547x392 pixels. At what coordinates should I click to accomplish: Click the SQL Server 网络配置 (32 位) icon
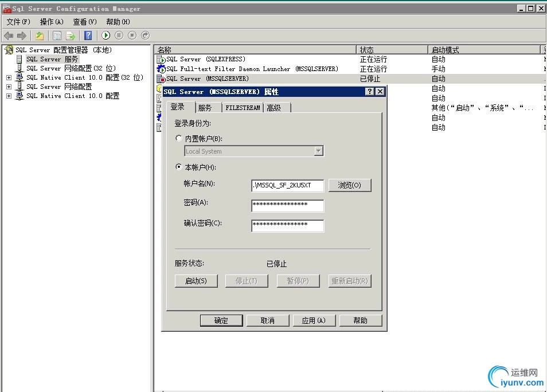tap(19, 68)
